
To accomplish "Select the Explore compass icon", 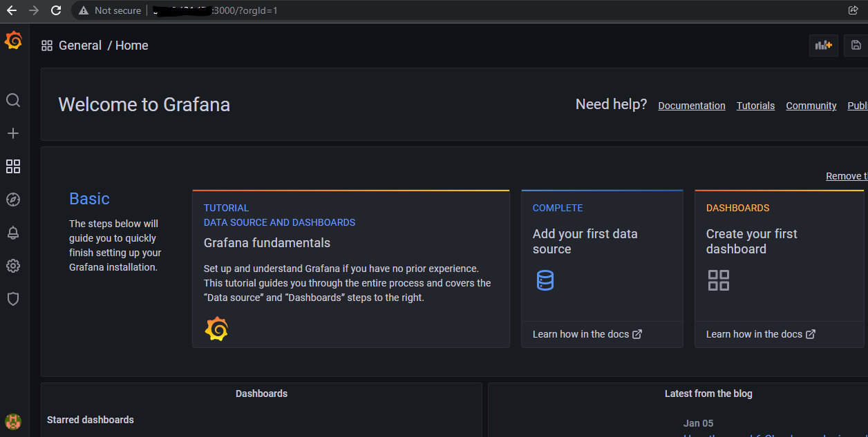I will 13,200.
